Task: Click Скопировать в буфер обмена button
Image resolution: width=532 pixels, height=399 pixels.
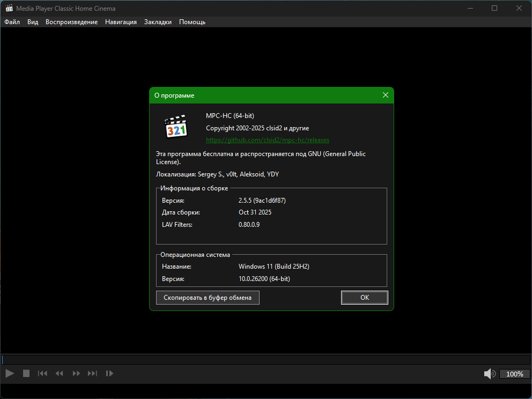Action: (x=208, y=298)
